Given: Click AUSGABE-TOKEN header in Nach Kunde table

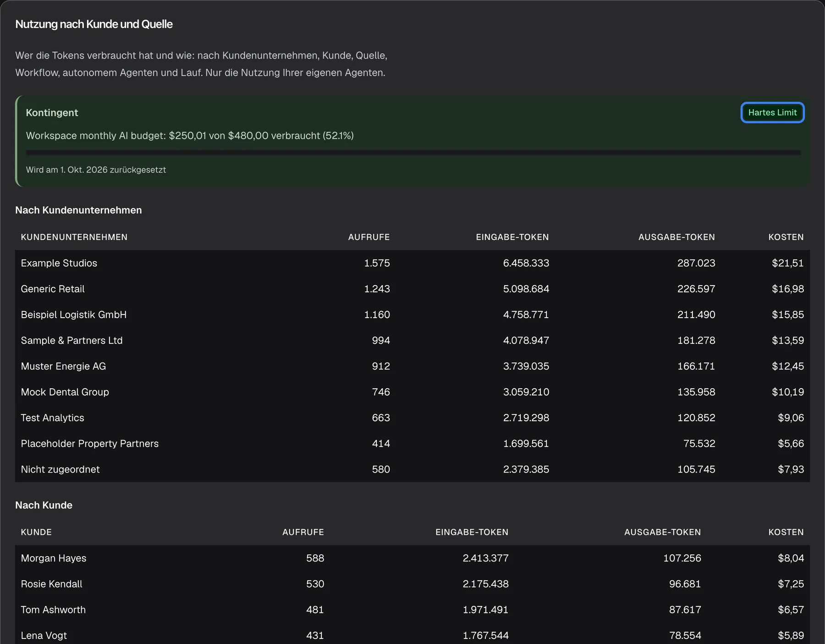Looking at the screenshot, I should click(663, 532).
